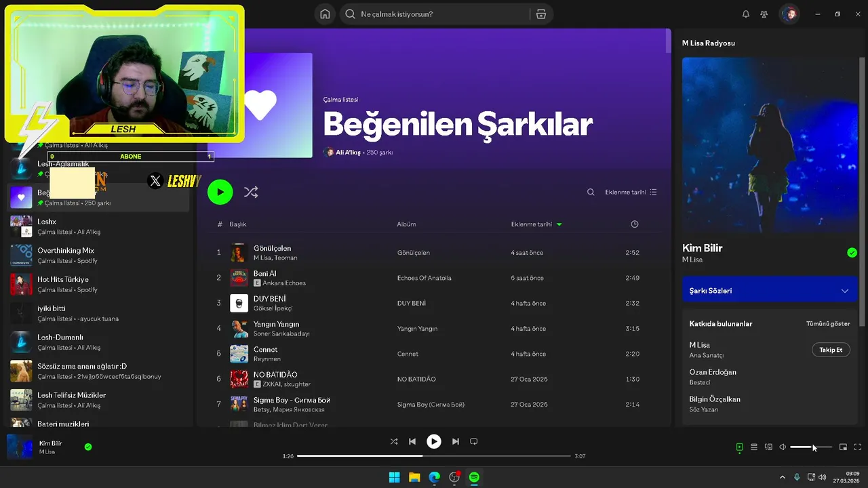This screenshot has width=868, height=488.
Task: Select the DUY BENİ track
Action: point(435,303)
